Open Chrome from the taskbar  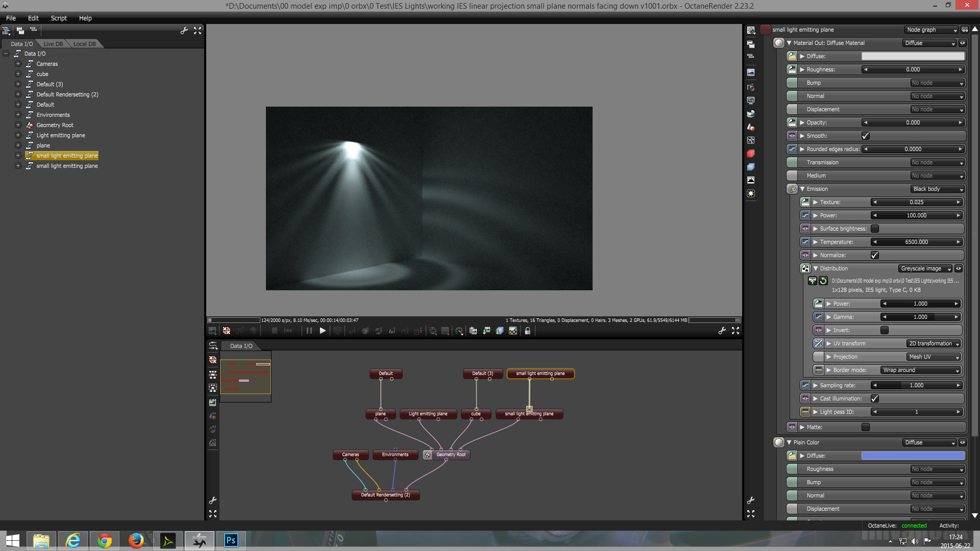pos(105,540)
